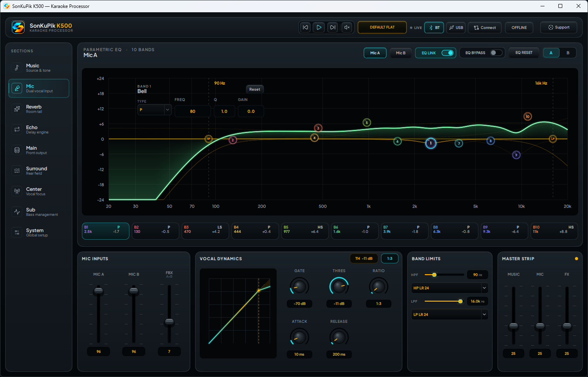Reset Band 1 settings
The height and width of the screenshot is (377, 588).
coord(255,89)
